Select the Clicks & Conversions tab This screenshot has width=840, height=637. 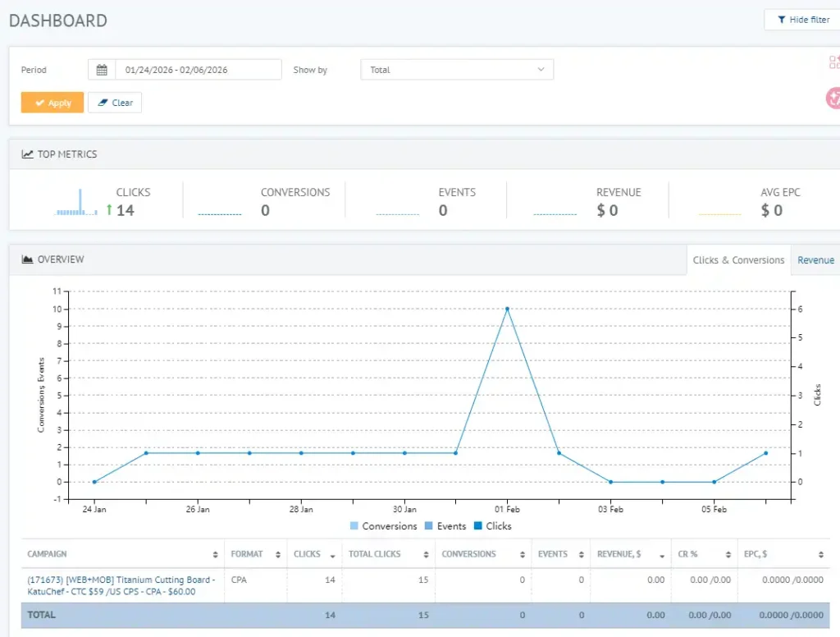pyautogui.click(x=738, y=260)
